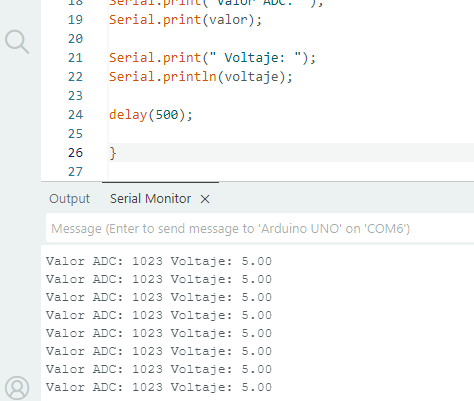Viewport: 474px width, 401px height.
Task: Select last serial output line
Action: 159,387
